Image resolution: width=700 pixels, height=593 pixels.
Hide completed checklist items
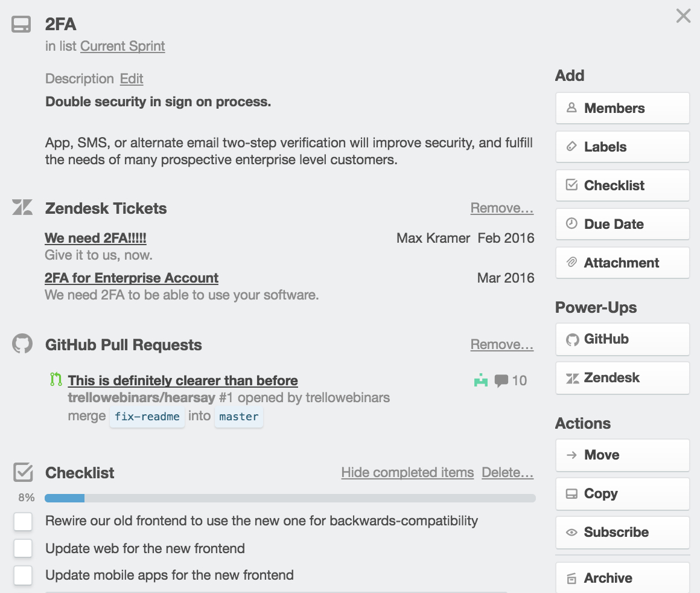pos(407,472)
